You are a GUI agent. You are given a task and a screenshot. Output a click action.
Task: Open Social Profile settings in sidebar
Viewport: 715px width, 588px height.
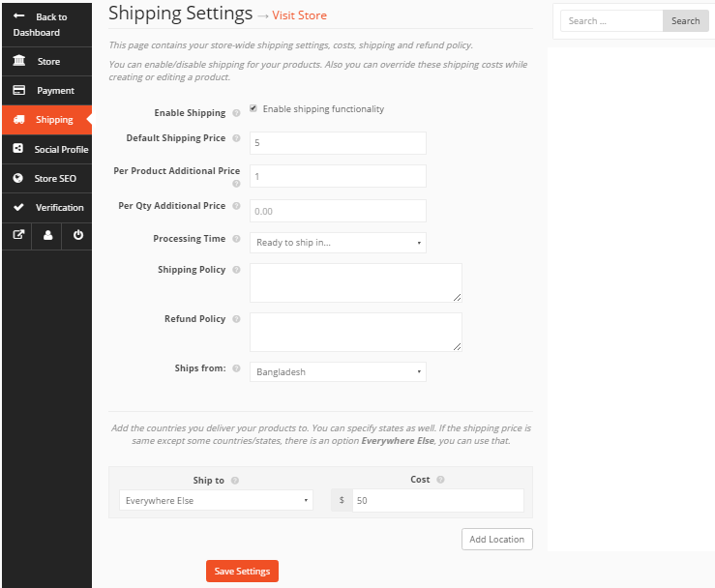[x=46, y=150]
